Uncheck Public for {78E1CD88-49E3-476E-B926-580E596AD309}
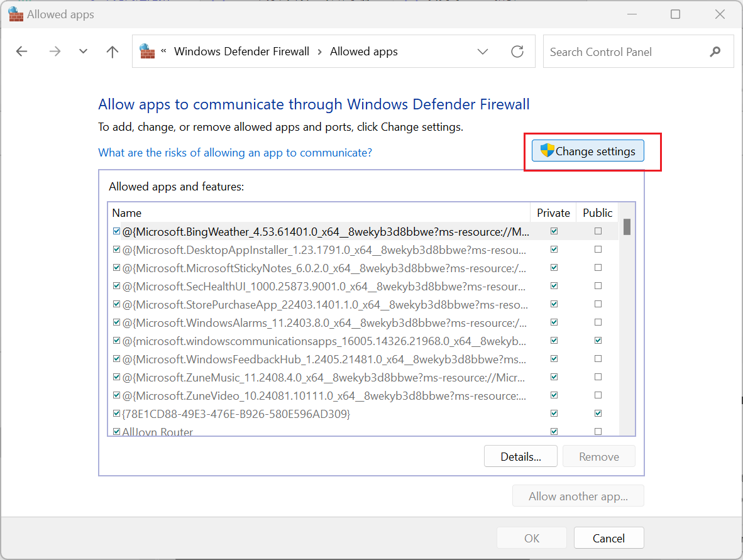This screenshot has width=743, height=560. coord(598,414)
